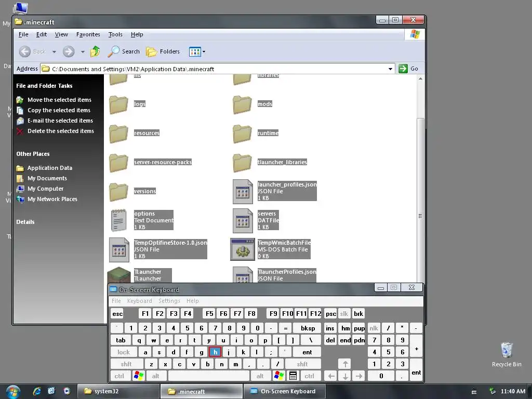Go back using the Back arrow icon
Image resolution: width=532 pixels, height=399 pixels.
click(25, 51)
